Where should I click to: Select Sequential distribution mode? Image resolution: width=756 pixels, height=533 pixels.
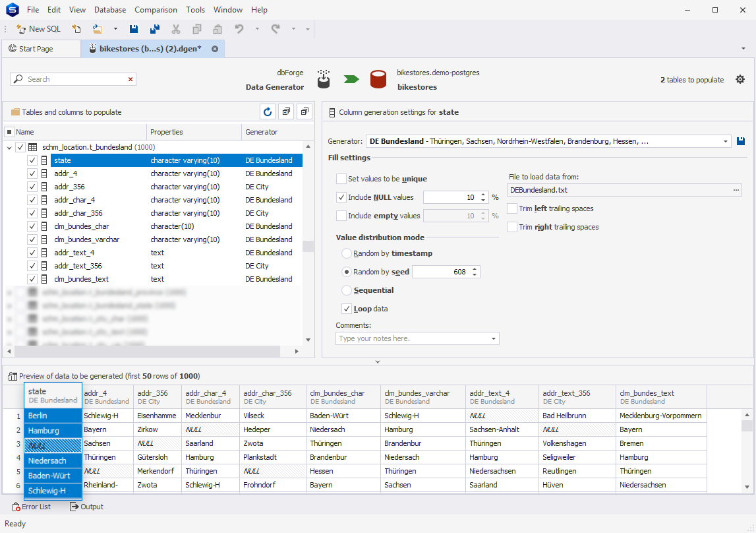click(346, 290)
